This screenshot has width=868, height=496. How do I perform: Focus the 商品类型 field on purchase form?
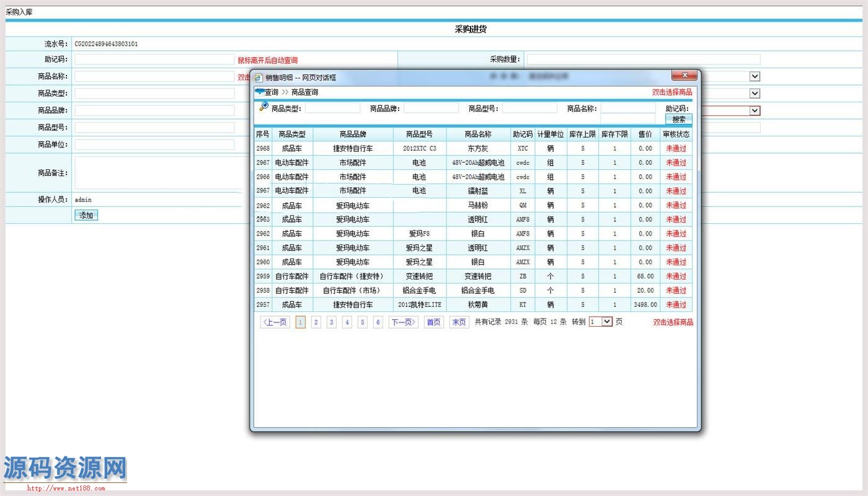point(154,94)
